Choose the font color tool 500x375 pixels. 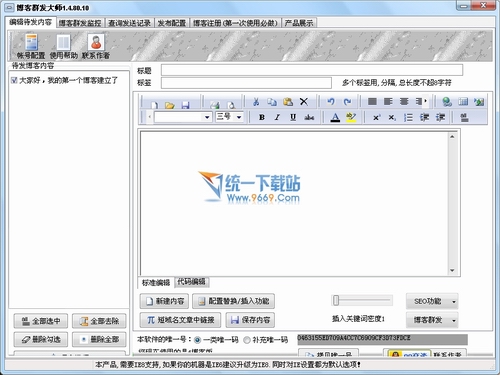pos(335,117)
